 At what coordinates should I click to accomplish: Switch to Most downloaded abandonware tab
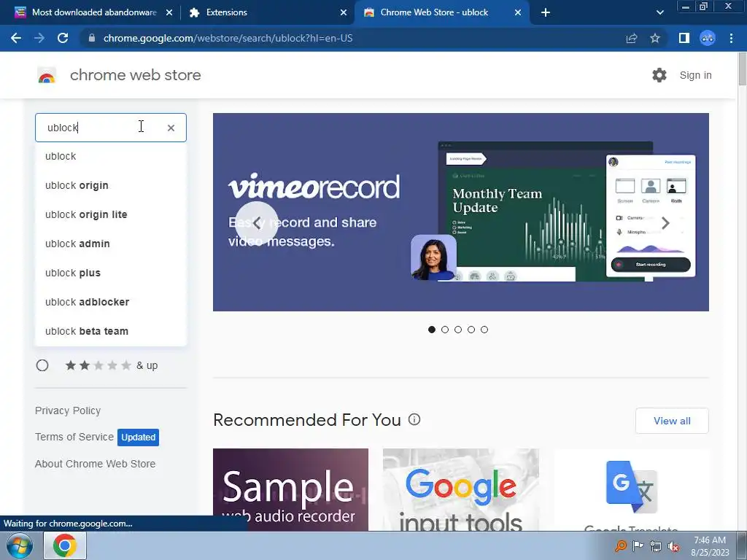[93, 12]
